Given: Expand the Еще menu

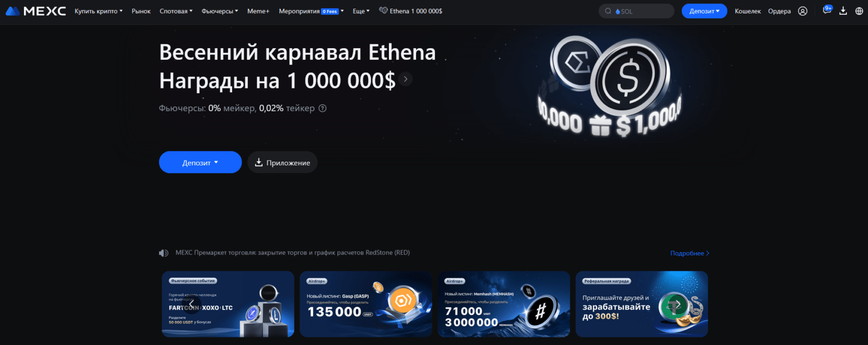Looking at the screenshot, I should (x=361, y=11).
